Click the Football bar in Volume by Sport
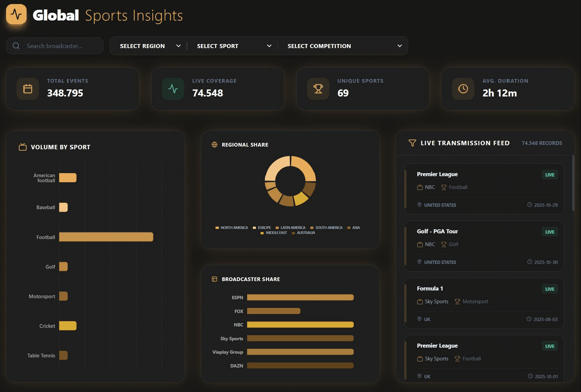 click(106, 237)
